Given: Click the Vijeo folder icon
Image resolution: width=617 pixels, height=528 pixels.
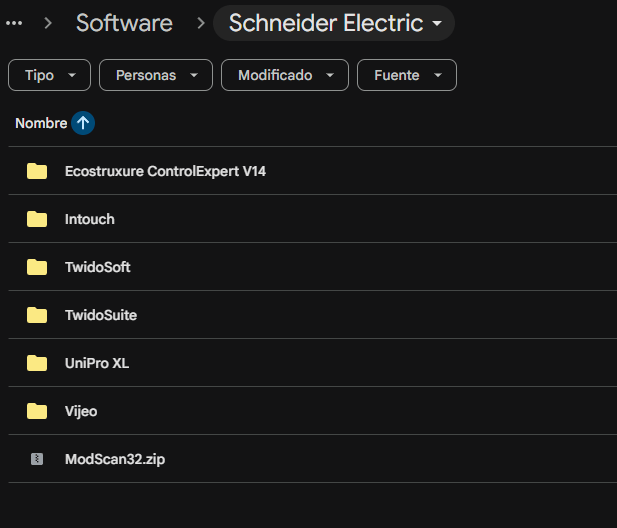Looking at the screenshot, I should coord(37,411).
